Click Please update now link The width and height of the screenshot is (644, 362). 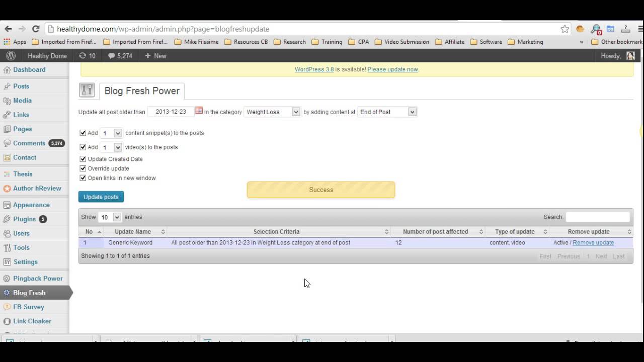[x=392, y=69]
